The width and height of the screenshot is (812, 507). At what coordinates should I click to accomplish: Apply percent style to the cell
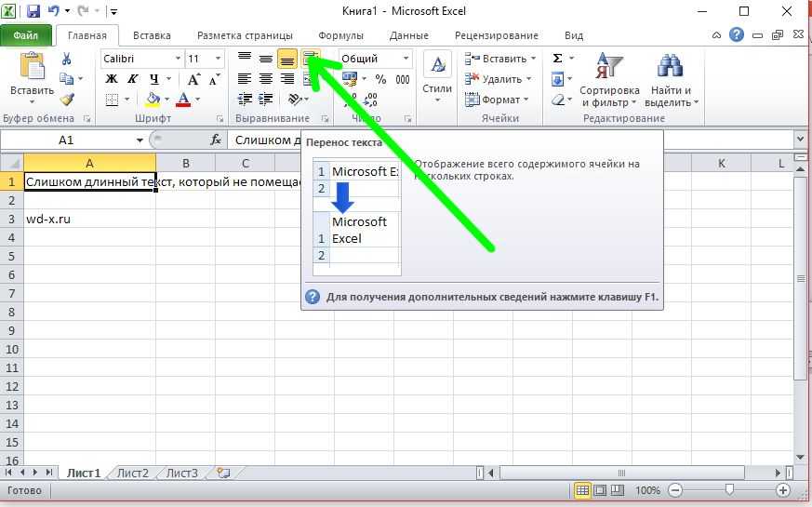pos(380,79)
